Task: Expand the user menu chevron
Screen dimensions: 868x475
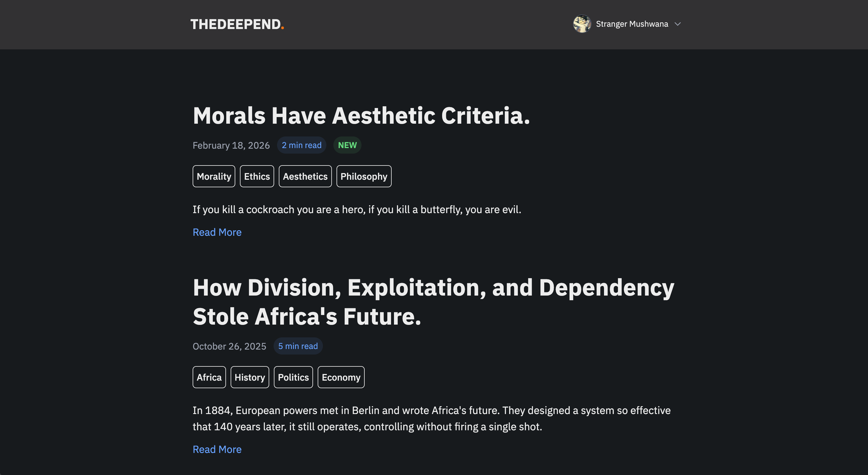Action: [x=678, y=24]
